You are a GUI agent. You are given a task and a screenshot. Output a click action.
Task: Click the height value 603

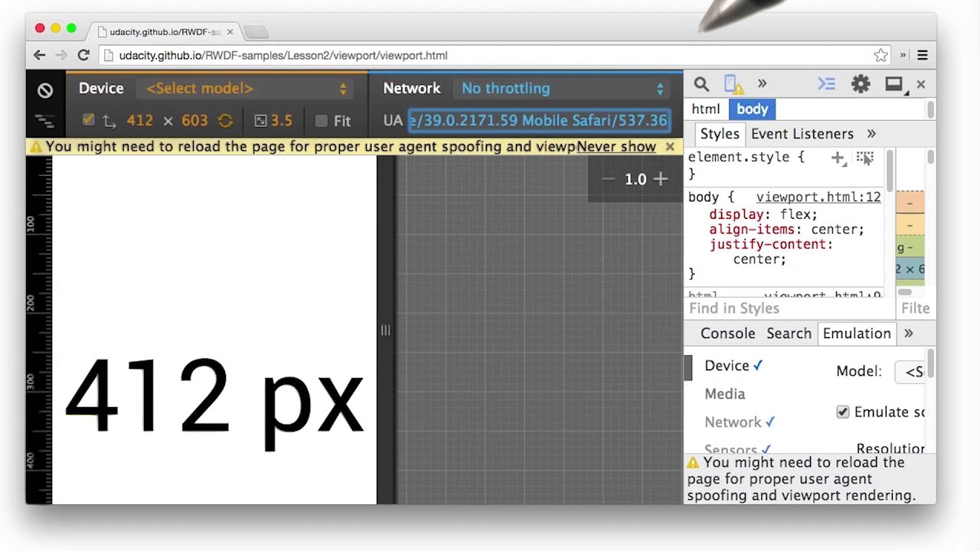(x=194, y=121)
